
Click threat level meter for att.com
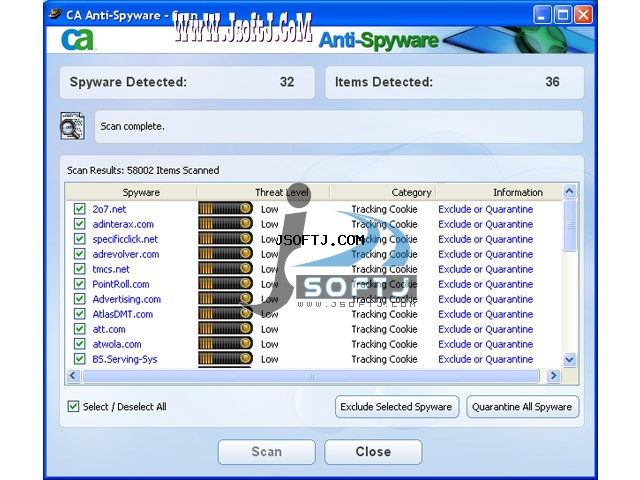coord(225,329)
